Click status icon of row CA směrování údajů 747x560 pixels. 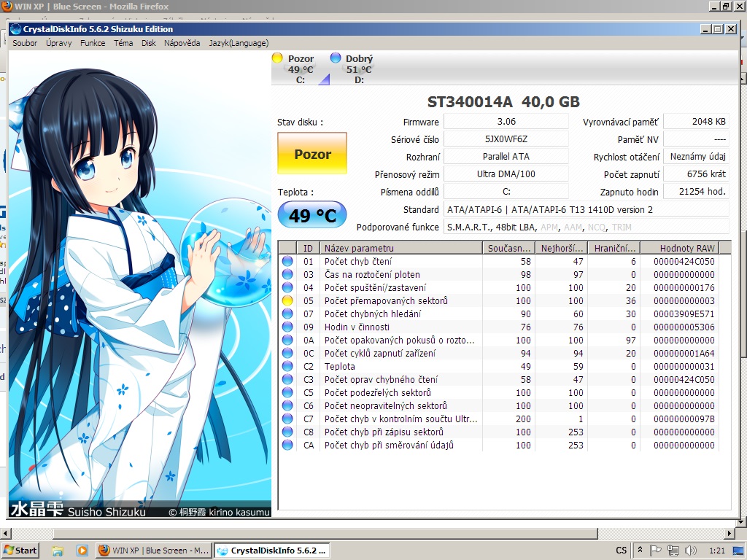point(287,445)
